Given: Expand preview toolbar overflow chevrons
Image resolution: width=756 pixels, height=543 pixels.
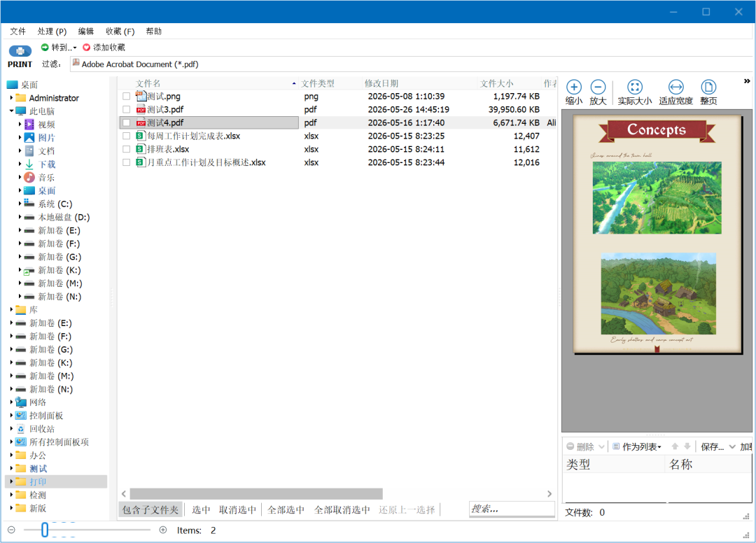Looking at the screenshot, I should coord(747,81).
